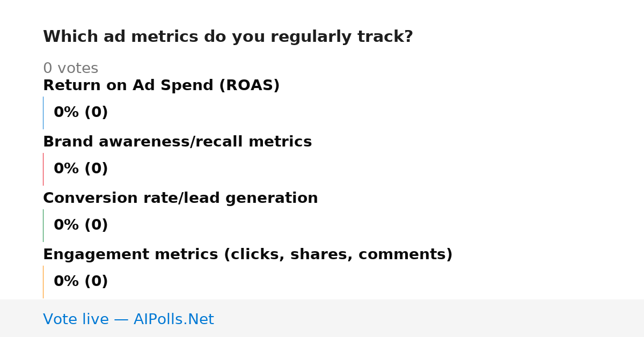
Task: Click the poll question title text
Action: (228, 36)
